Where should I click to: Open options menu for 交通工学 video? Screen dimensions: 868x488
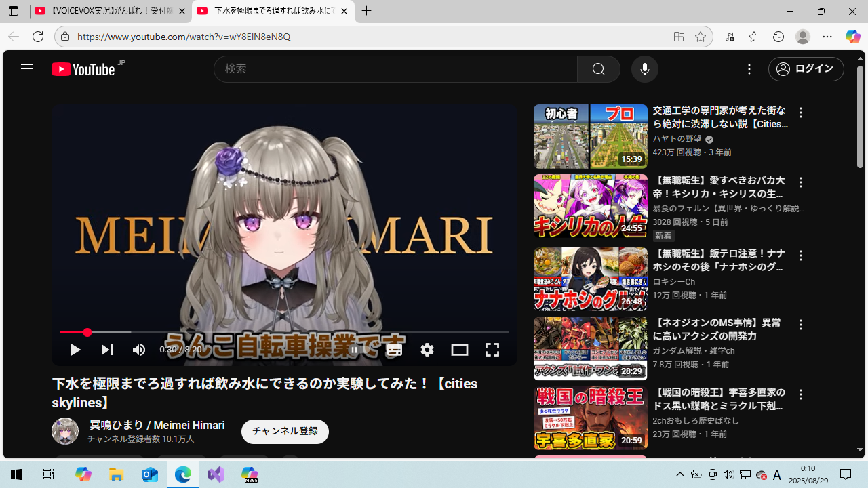tap(801, 113)
